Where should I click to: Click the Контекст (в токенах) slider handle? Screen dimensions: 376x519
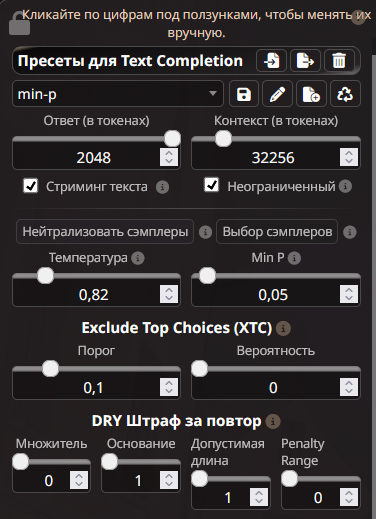[223, 138]
